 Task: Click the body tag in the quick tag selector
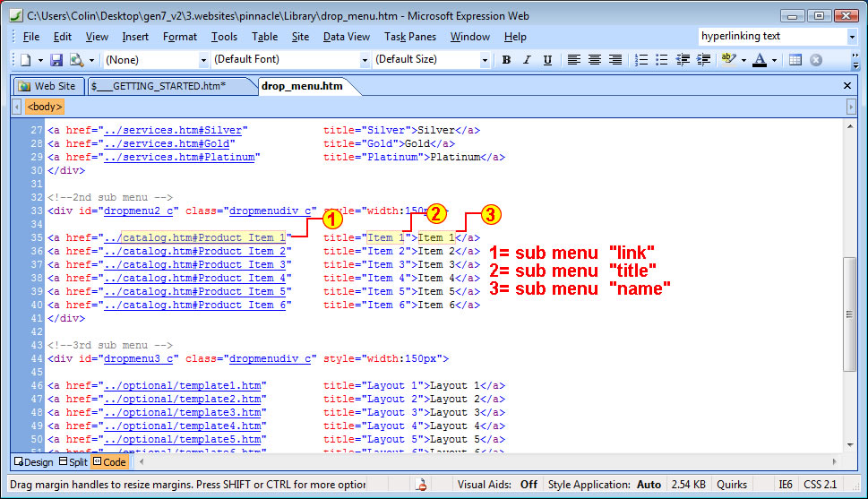(x=44, y=107)
